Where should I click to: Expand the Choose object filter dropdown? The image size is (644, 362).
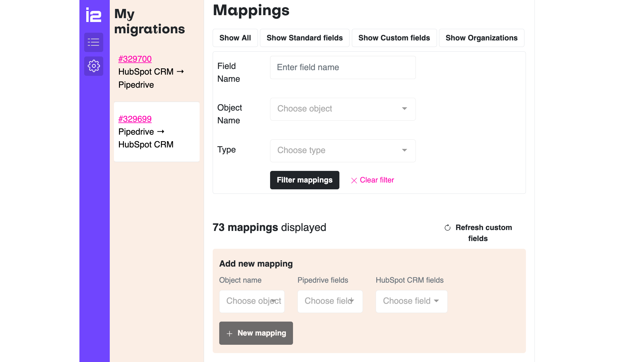(343, 109)
